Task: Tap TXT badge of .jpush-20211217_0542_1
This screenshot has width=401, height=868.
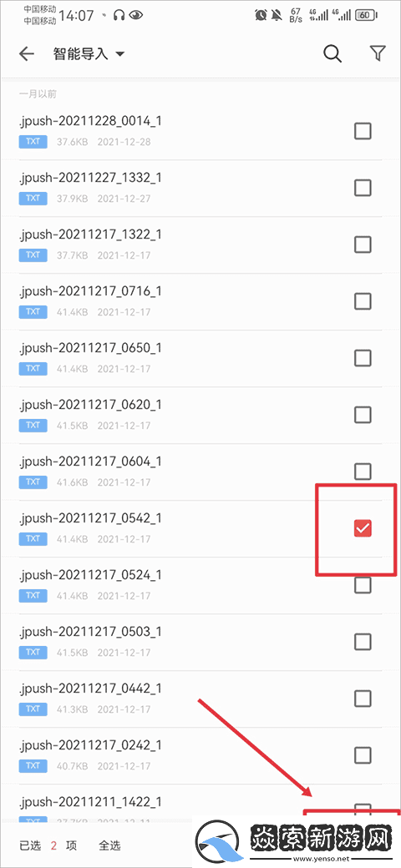Action: point(33,538)
